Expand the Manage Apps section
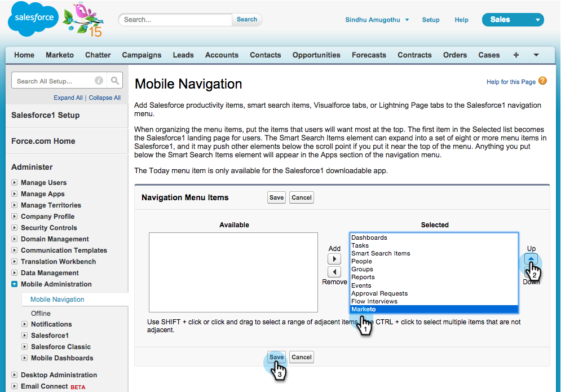Screen dimensions: 561x392 tap(14, 193)
